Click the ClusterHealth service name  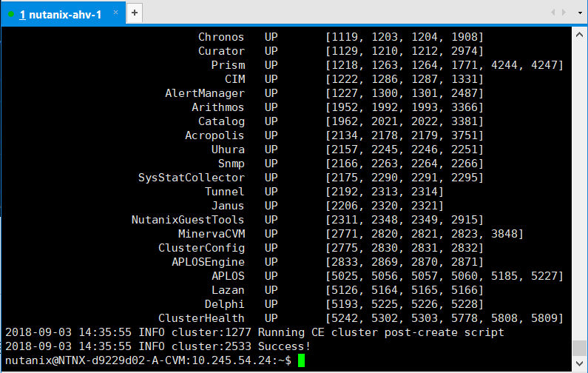pyautogui.click(x=201, y=318)
